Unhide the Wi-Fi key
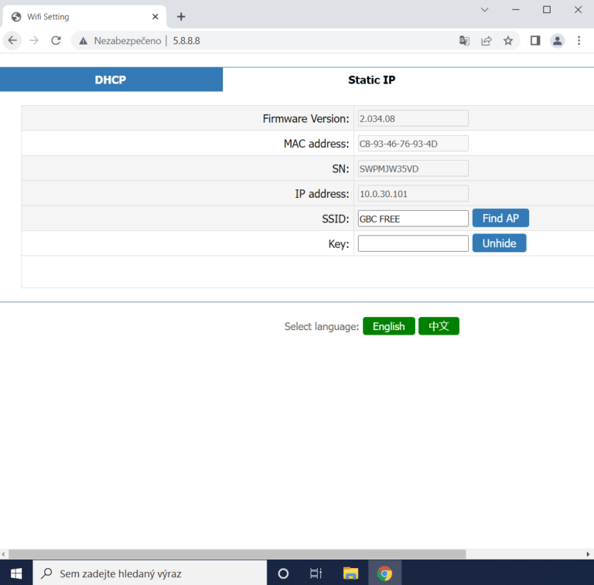Viewport: 594px width, 585px height. (499, 243)
